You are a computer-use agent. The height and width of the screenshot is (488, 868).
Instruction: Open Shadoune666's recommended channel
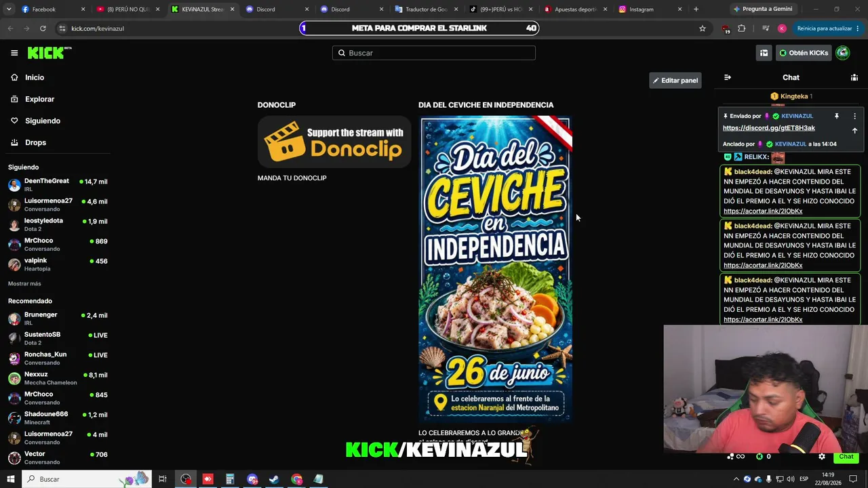click(58, 418)
